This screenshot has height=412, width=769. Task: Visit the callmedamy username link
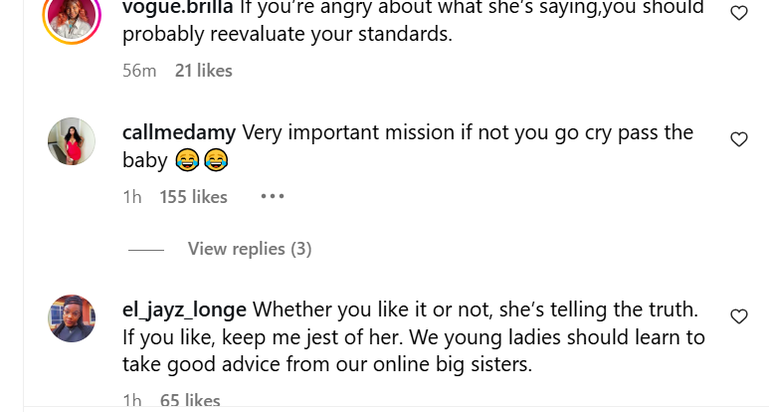[x=178, y=133]
